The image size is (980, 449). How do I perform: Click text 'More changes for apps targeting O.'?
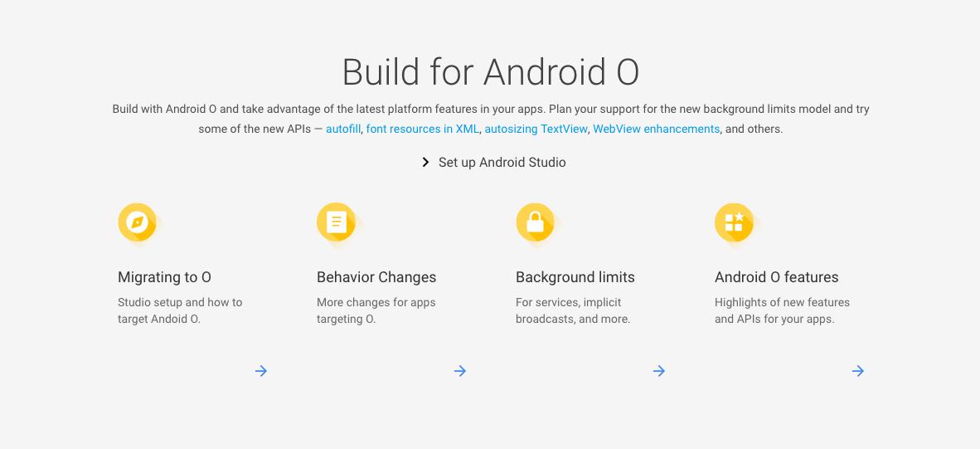[x=376, y=310]
